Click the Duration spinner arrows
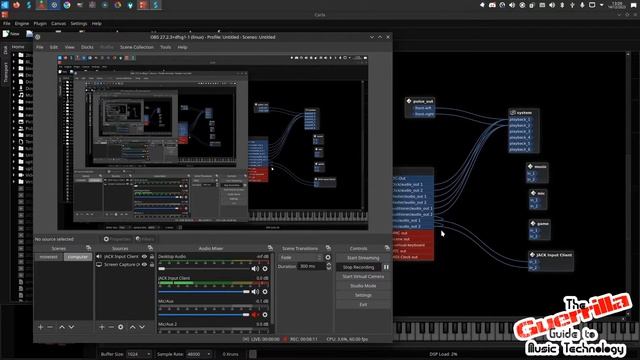The image size is (640, 360). click(329, 266)
